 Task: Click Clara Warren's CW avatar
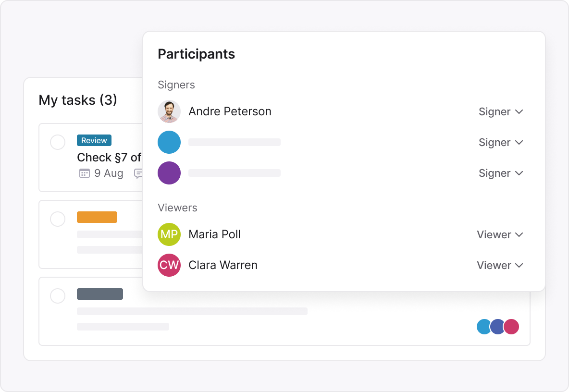[x=169, y=265]
